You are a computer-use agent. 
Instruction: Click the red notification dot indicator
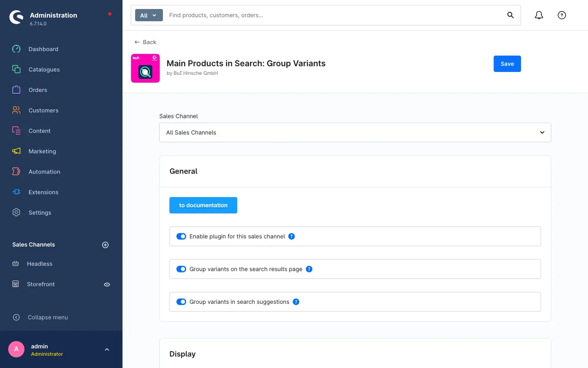110,14
